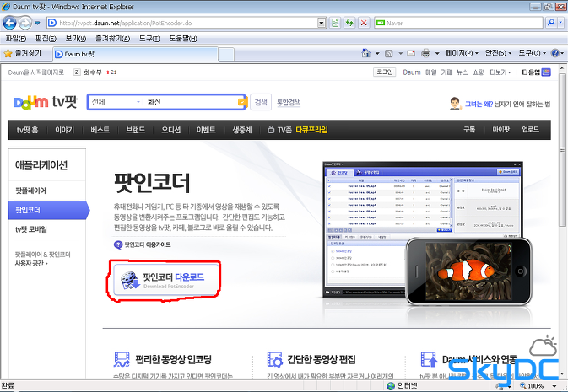568x392 pixels.
Task: Click the 간단한 동영상 편집 icon
Action: 274,359
